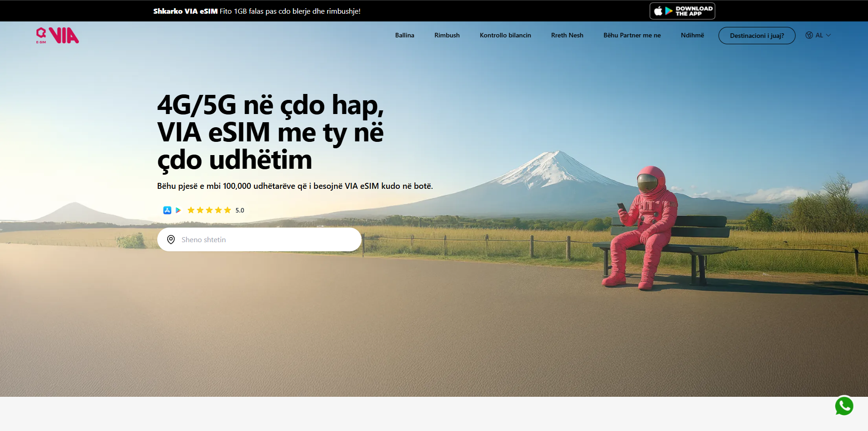
Task: Click the globe icon next to AL
Action: click(809, 35)
